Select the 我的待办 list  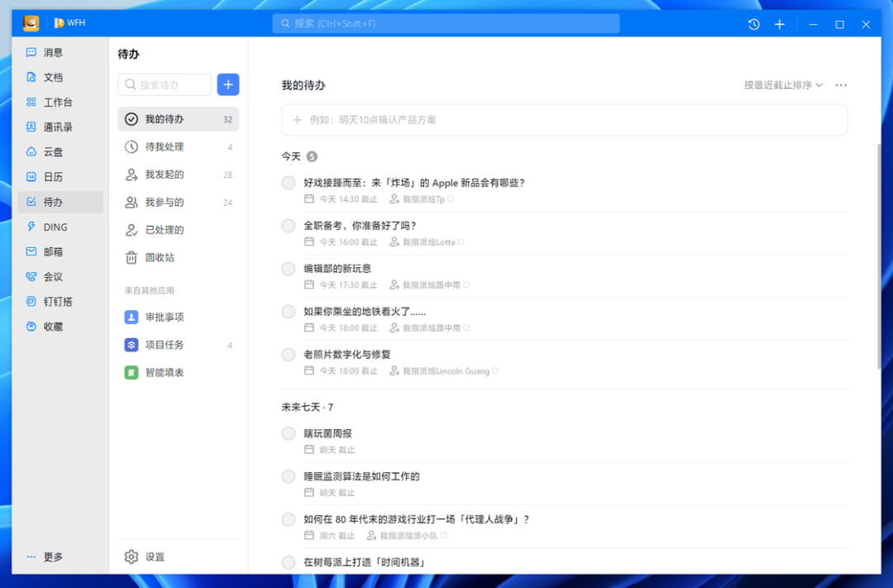(179, 119)
